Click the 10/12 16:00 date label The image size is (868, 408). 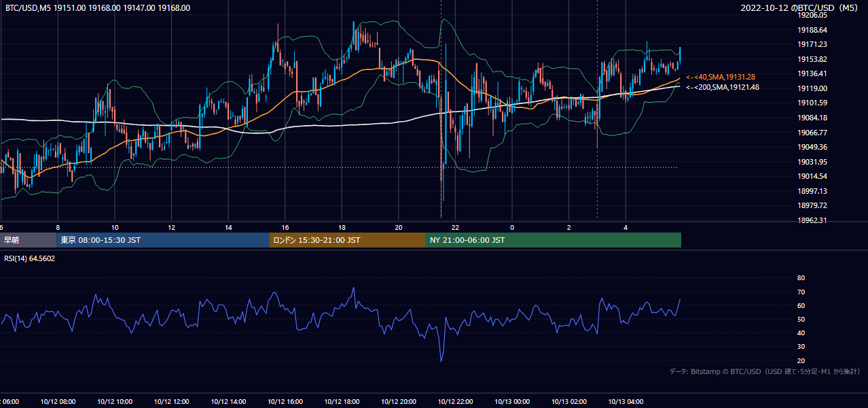point(285,402)
